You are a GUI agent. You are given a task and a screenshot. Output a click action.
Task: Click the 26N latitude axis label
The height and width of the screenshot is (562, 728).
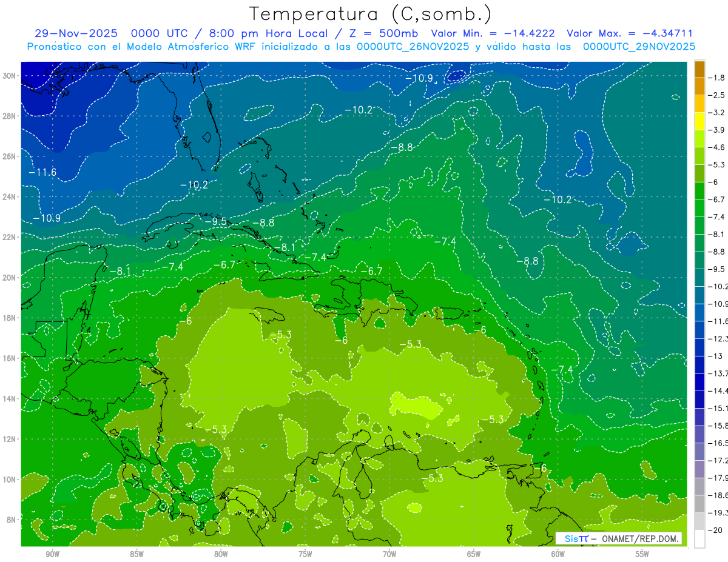[10, 156]
